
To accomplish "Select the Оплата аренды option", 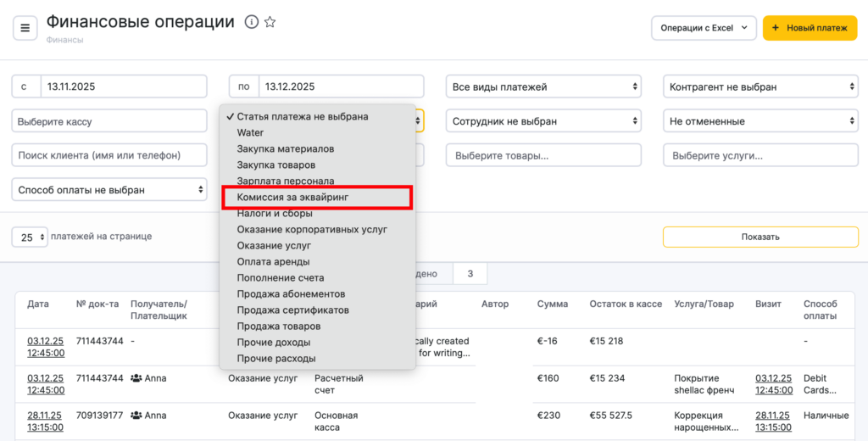I will (273, 261).
